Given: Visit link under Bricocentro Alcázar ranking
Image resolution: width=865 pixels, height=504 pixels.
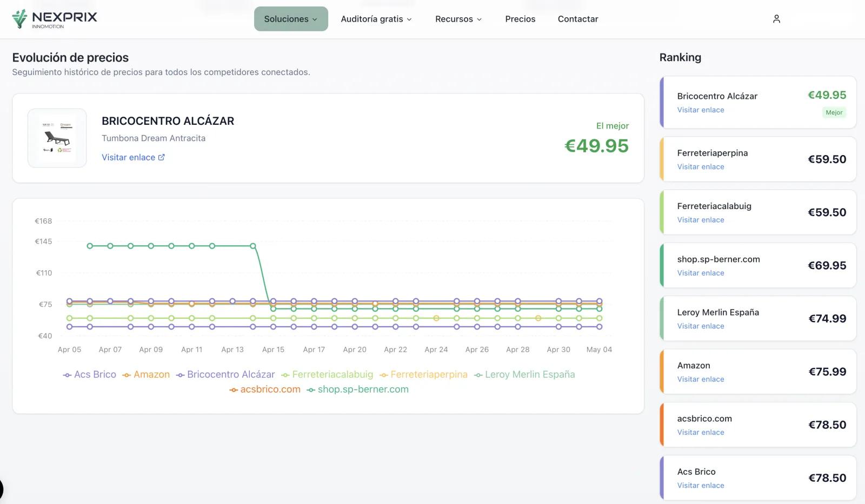Looking at the screenshot, I should [x=701, y=110].
